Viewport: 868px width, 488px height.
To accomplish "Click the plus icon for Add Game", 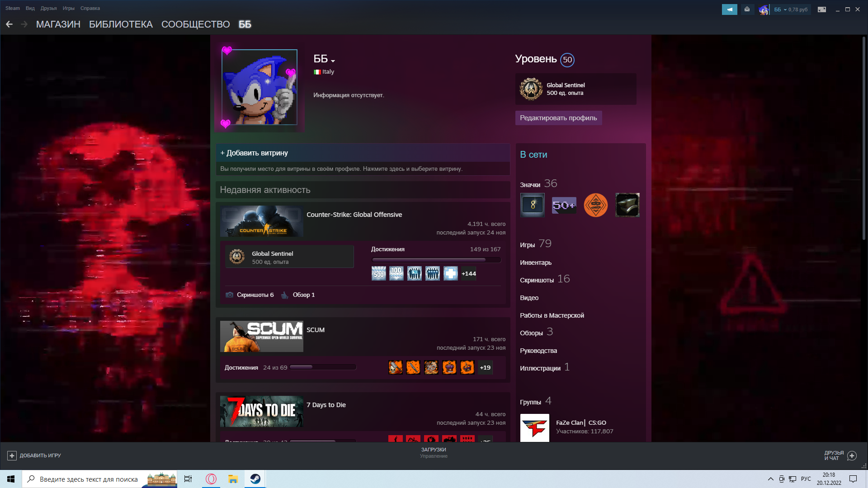I will (x=12, y=455).
